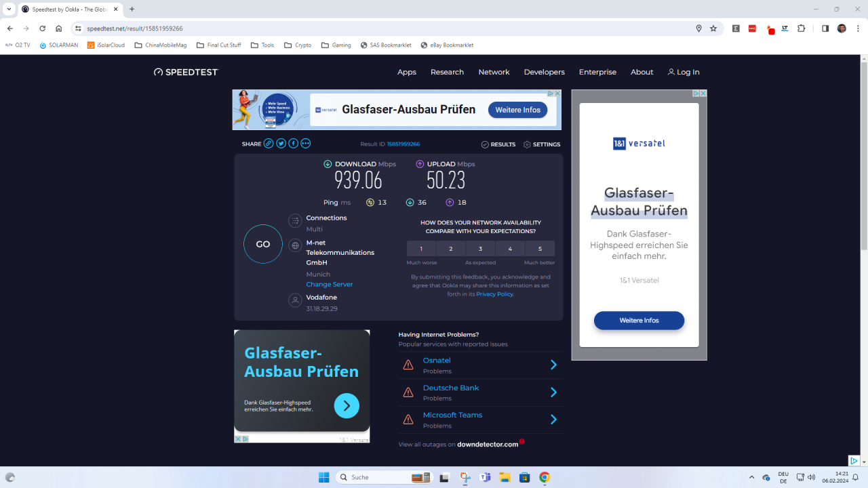Open more share options ellipsis icon
The width and height of the screenshot is (868, 488).
[x=305, y=144]
